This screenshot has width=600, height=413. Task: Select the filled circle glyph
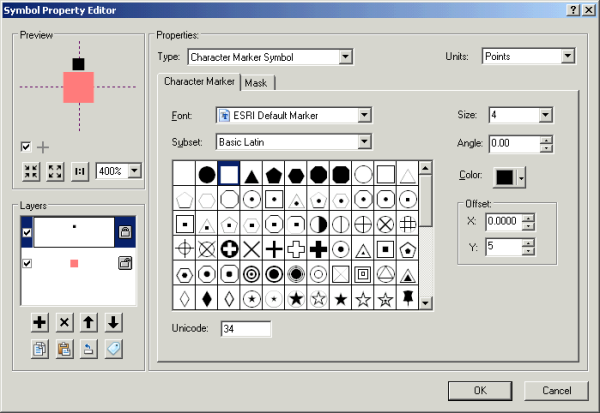pyautogui.click(x=207, y=174)
